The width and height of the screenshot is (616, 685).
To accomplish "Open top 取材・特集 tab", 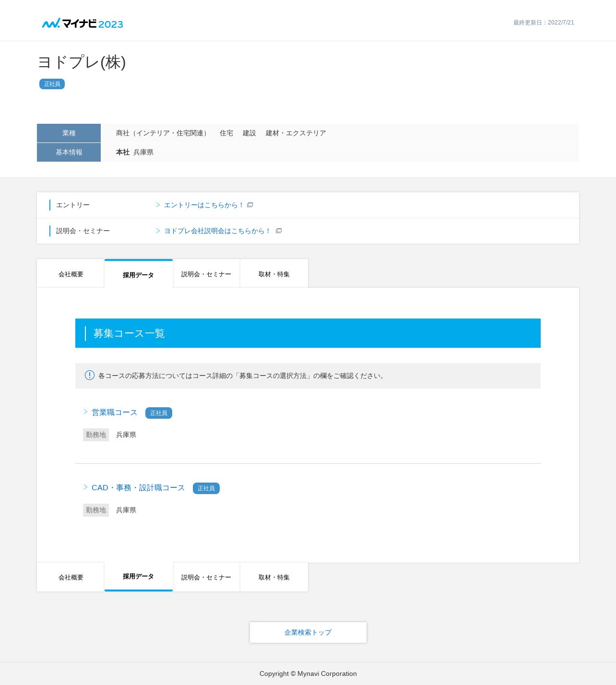I will coord(274,274).
